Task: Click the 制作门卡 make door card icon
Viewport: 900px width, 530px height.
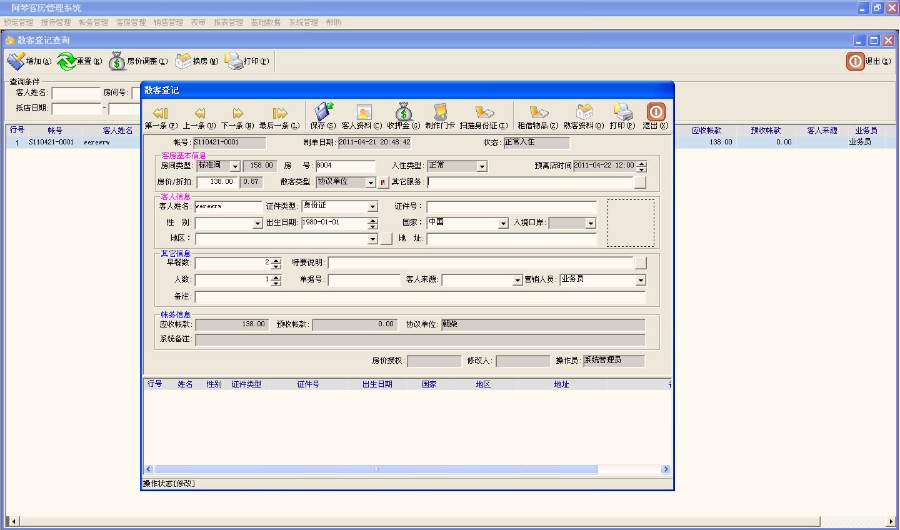Action: [x=440, y=113]
